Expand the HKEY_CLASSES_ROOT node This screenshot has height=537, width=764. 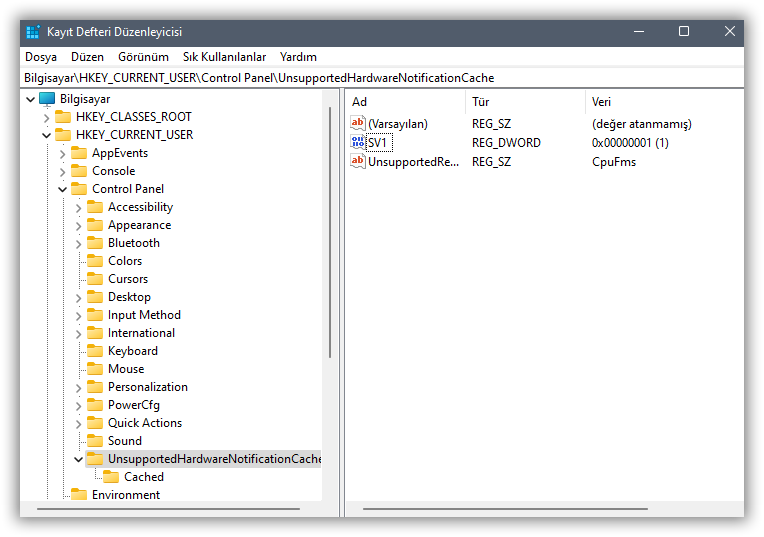(x=46, y=117)
